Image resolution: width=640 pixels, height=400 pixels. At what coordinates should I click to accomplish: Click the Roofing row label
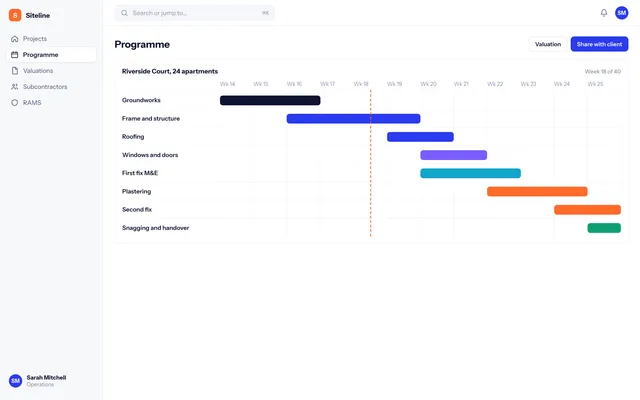click(x=133, y=137)
